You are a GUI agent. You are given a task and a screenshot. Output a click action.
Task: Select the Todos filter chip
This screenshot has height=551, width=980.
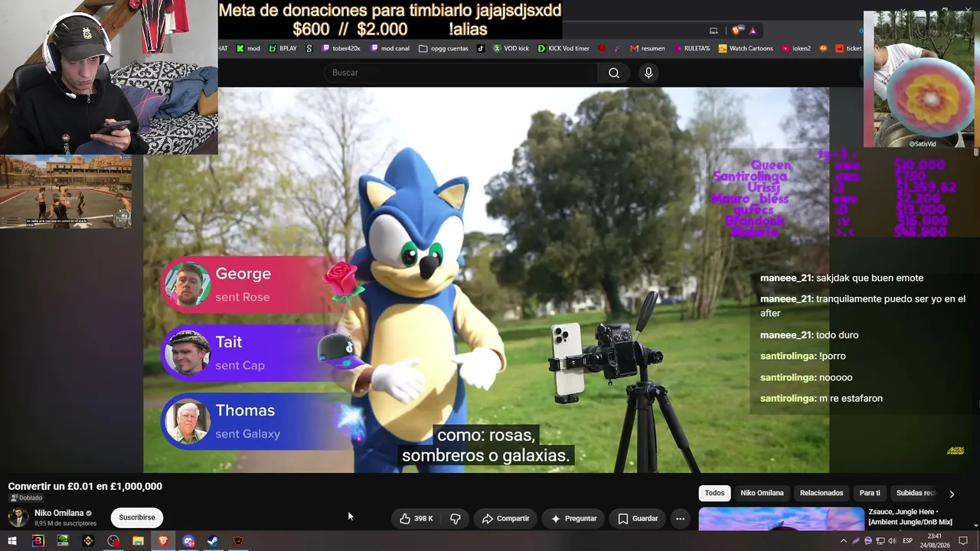(714, 493)
